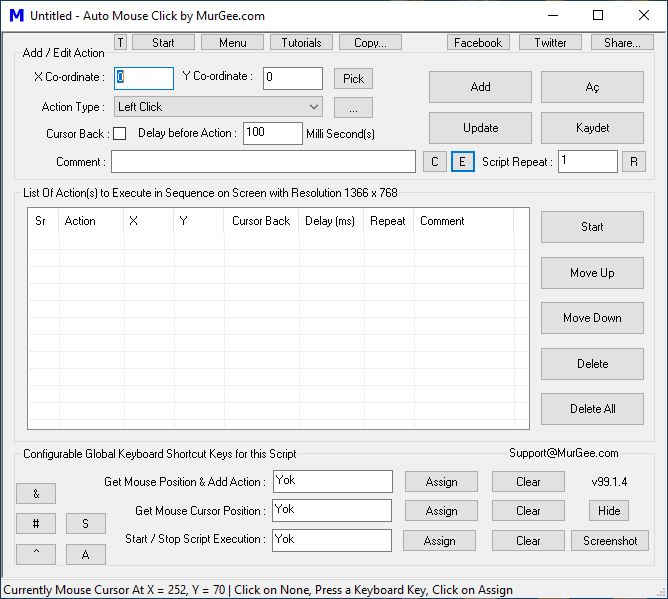Toggle the Cursor Back checkbox

click(120, 134)
